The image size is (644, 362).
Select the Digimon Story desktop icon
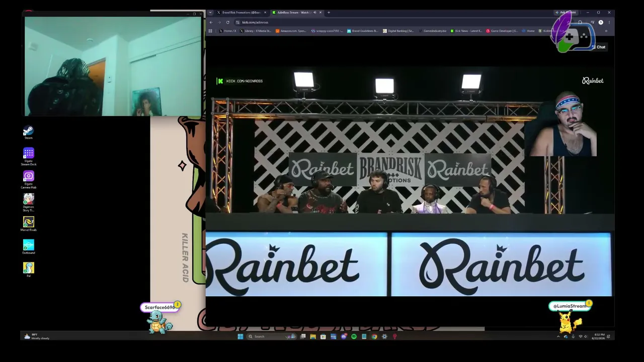tap(28, 203)
